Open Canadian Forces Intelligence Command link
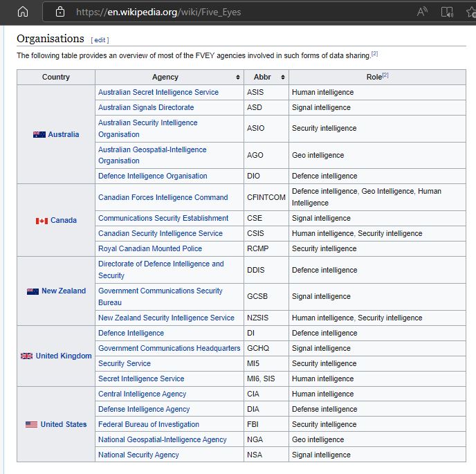 point(163,197)
